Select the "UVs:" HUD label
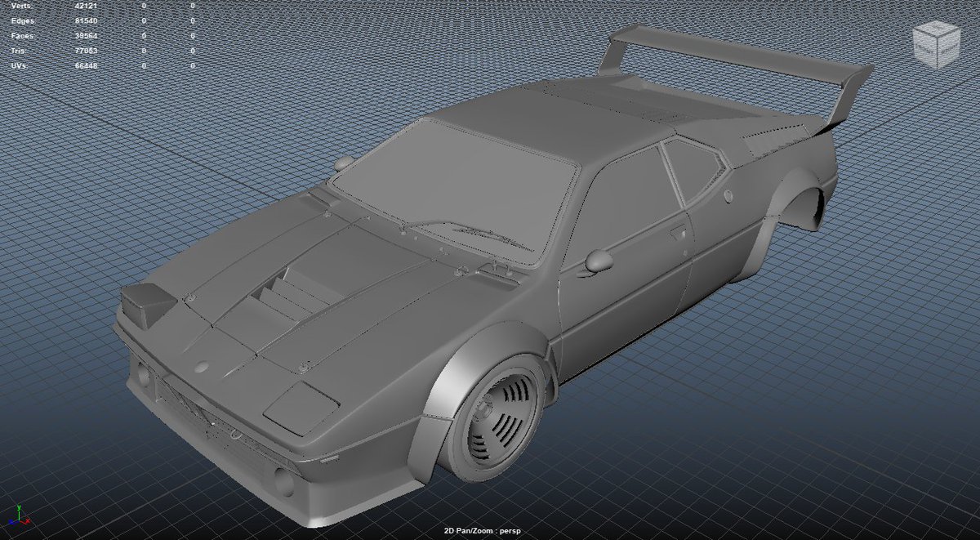The height and width of the screenshot is (540, 980). [x=20, y=65]
